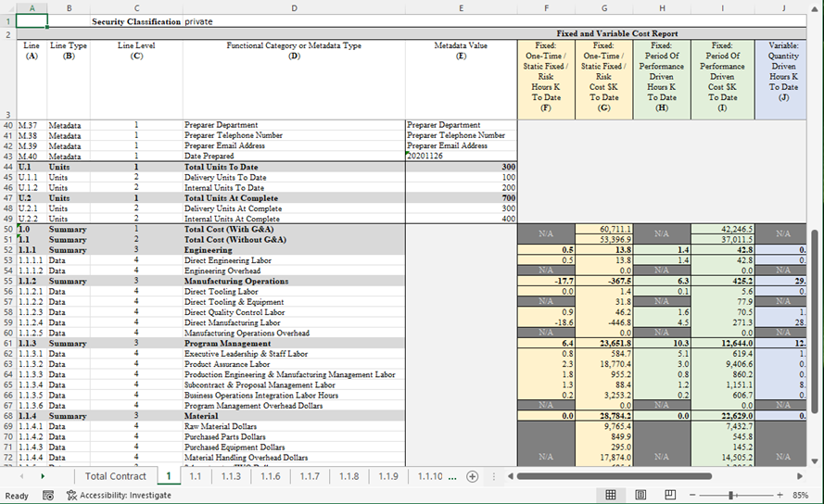The width and height of the screenshot is (824, 504).
Task: Click 'Fixed and Variable Cost Report' title
Action: pyautogui.click(x=617, y=33)
